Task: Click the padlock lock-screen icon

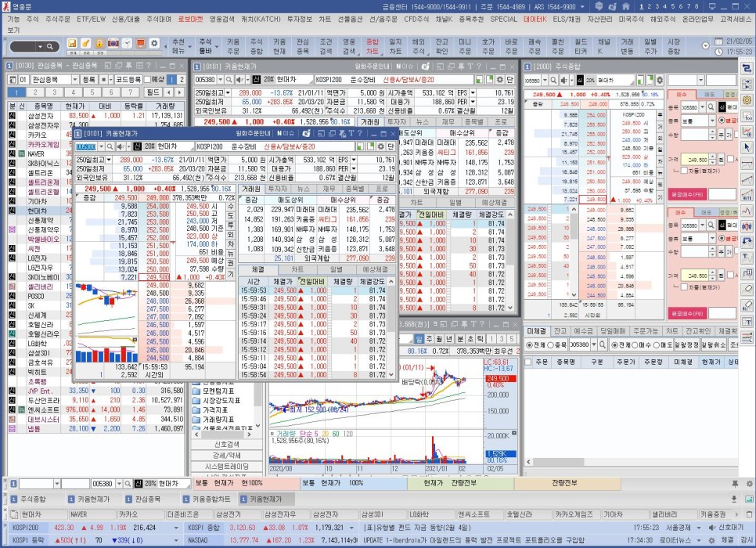Action: pos(99,43)
